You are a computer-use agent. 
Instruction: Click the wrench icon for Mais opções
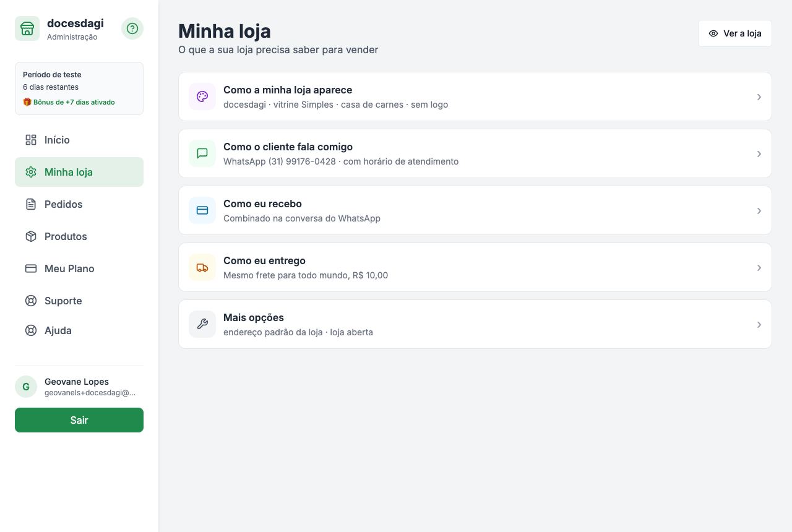point(202,324)
